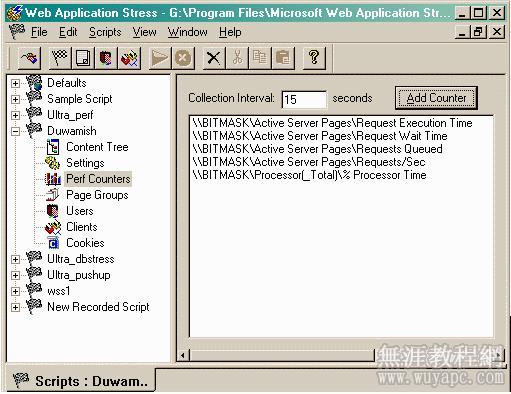The width and height of the screenshot is (511, 394).
Task: Open the Scripts menu
Action: [105, 32]
